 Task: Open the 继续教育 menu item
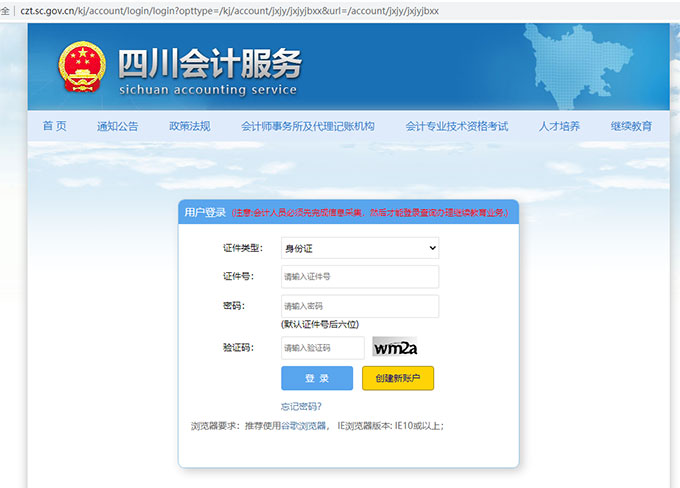pyautogui.click(x=631, y=126)
